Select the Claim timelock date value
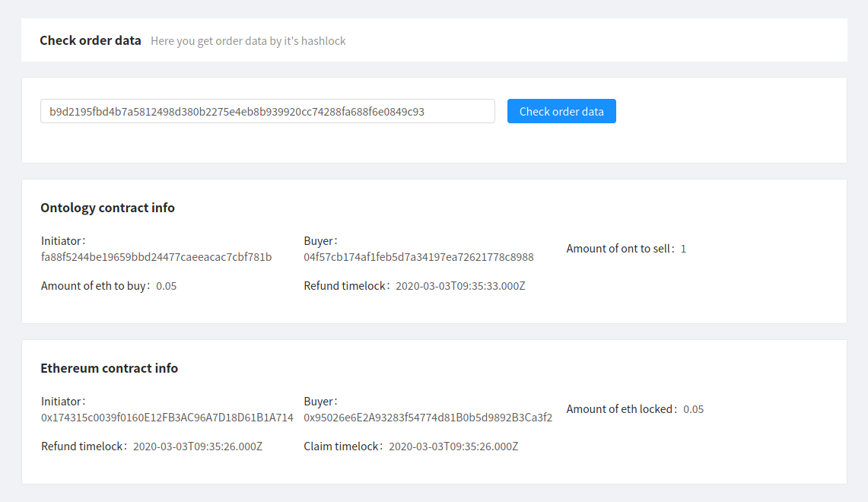 [x=453, y=446]
